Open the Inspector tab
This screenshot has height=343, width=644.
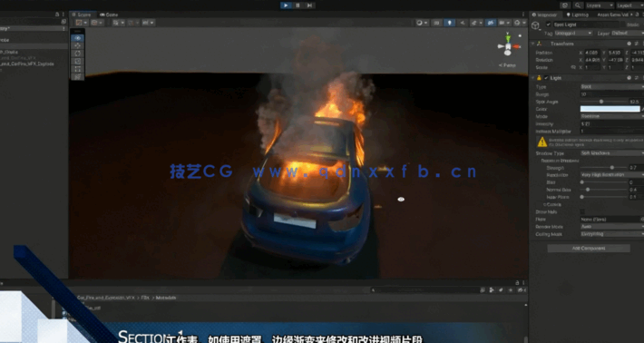point(545,15)
